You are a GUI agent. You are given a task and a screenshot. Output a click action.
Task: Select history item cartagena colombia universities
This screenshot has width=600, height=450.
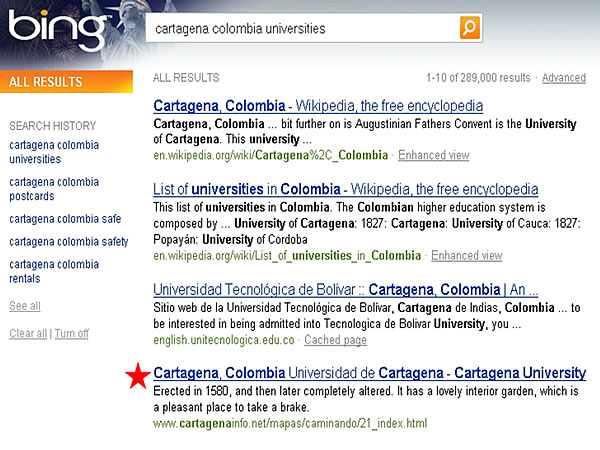coord(55,152)
